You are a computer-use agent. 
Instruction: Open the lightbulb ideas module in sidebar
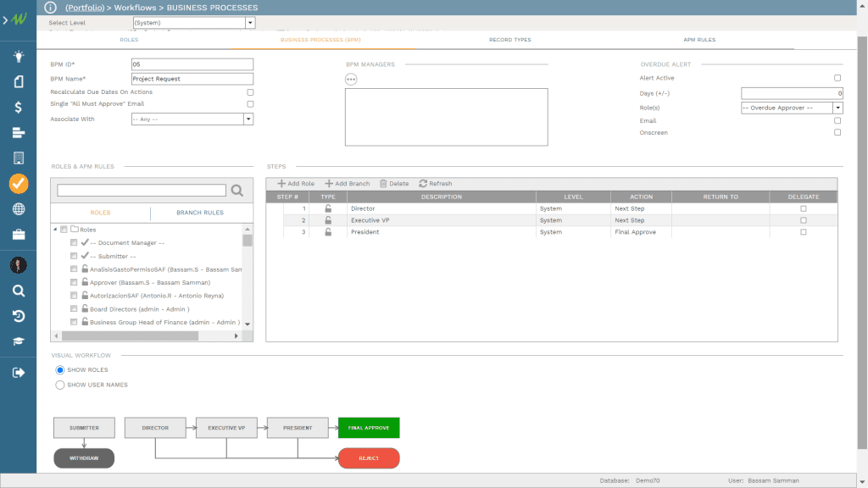19,57
